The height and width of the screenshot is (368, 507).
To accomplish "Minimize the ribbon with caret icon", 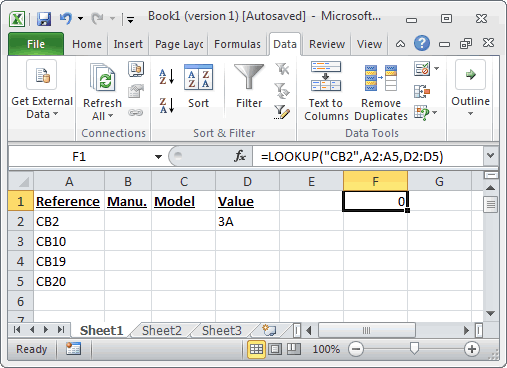I will 400,44.
